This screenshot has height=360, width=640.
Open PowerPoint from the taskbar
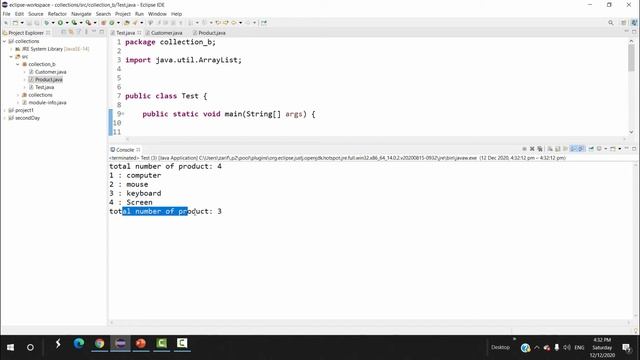[x=141, y=344]
